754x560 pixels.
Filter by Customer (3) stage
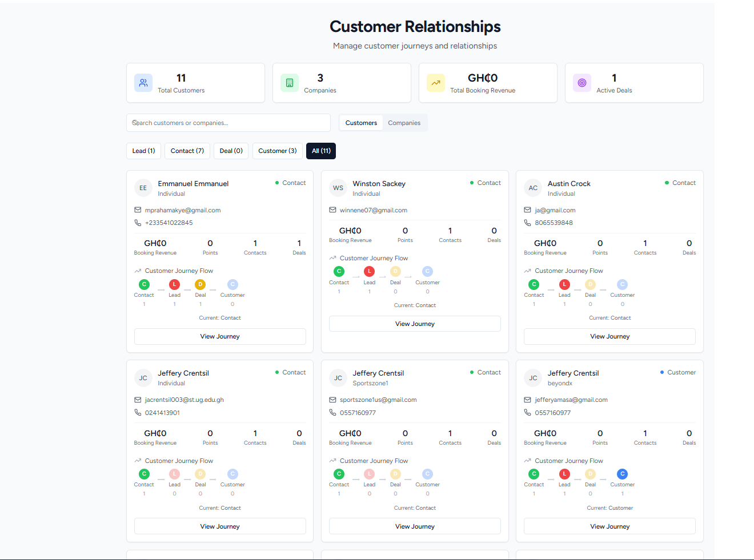pyautogui.click(x=277, y=151)
